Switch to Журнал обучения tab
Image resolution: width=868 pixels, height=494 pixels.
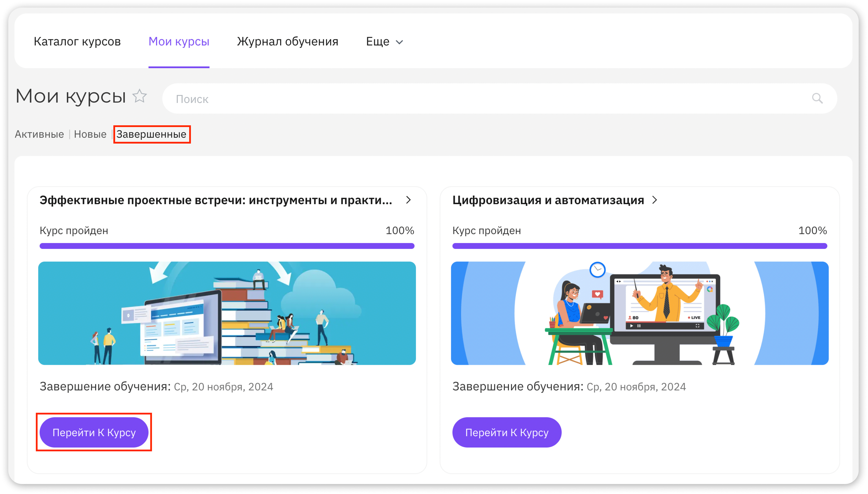(288, 41)
